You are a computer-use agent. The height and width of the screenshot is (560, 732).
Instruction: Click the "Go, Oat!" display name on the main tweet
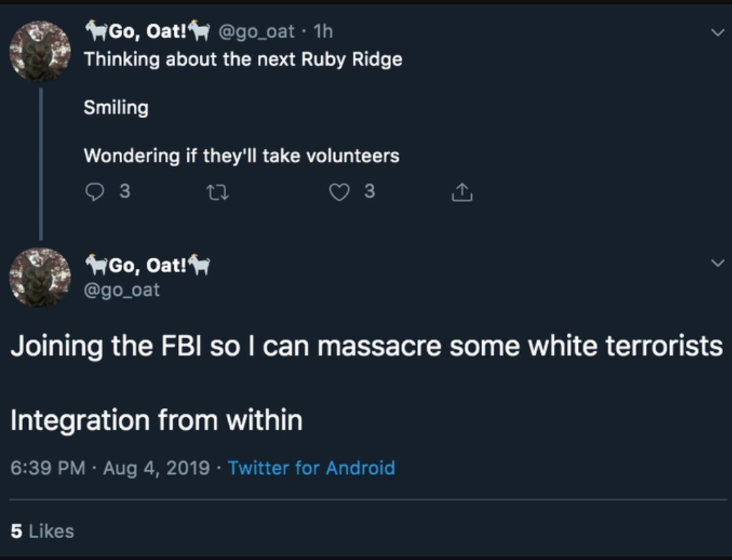click(146, 265)
